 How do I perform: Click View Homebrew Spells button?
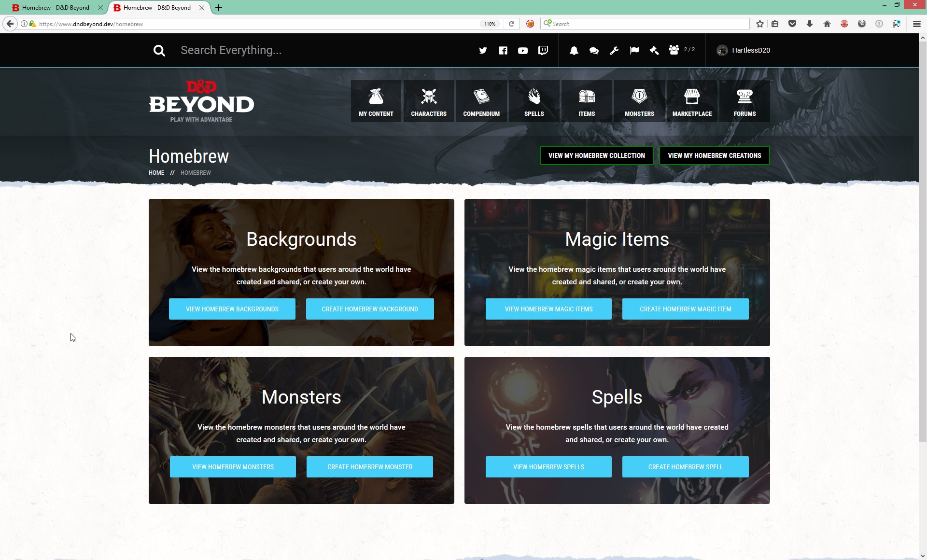pos(548,467)
